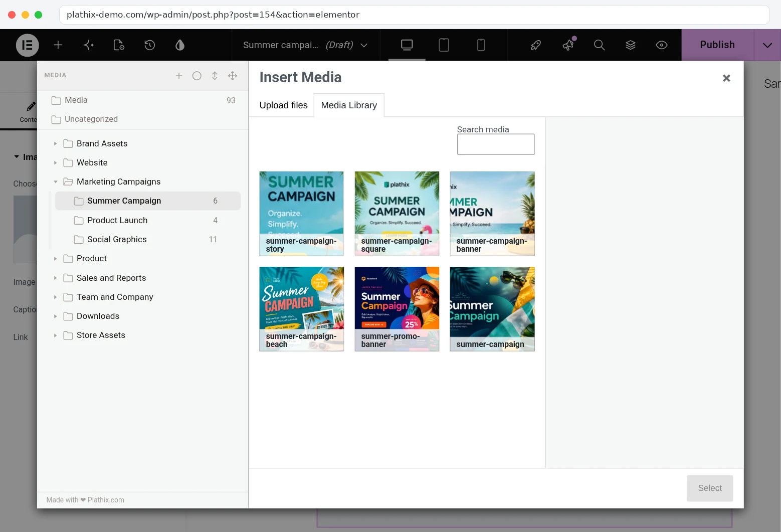Screen dimensions: 781x532
Task: Click the sort arrows icon in Media panel
Action: click(215, 76)
